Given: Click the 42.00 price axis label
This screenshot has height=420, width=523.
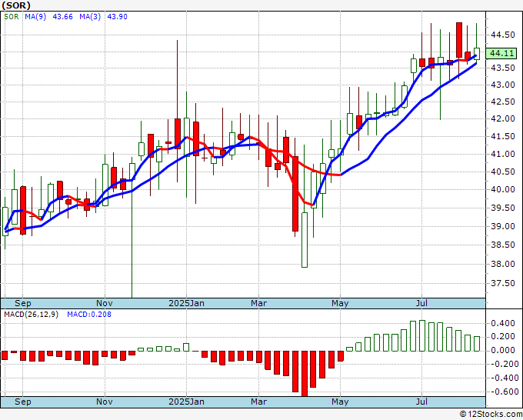Looking at the screenshot, I should (503, 118).
